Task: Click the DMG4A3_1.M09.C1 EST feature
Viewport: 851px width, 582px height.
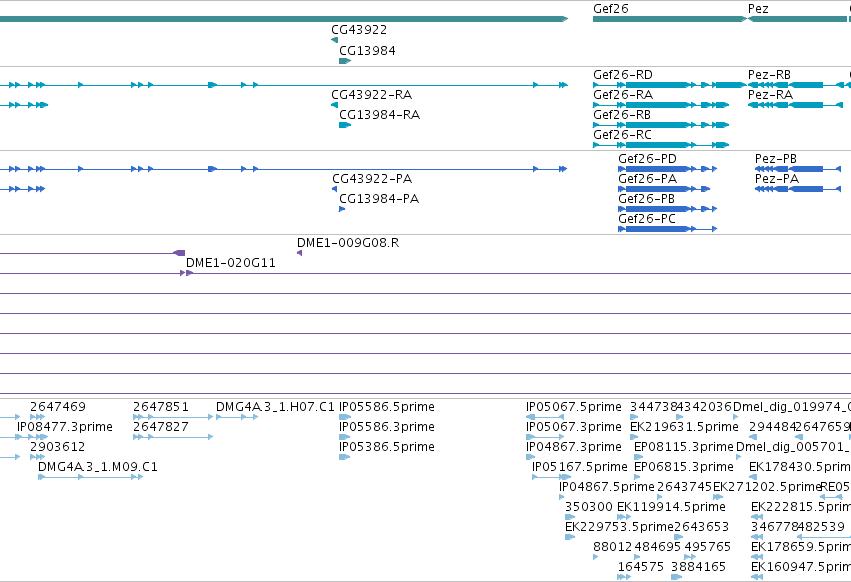Action: click(91, 477)
